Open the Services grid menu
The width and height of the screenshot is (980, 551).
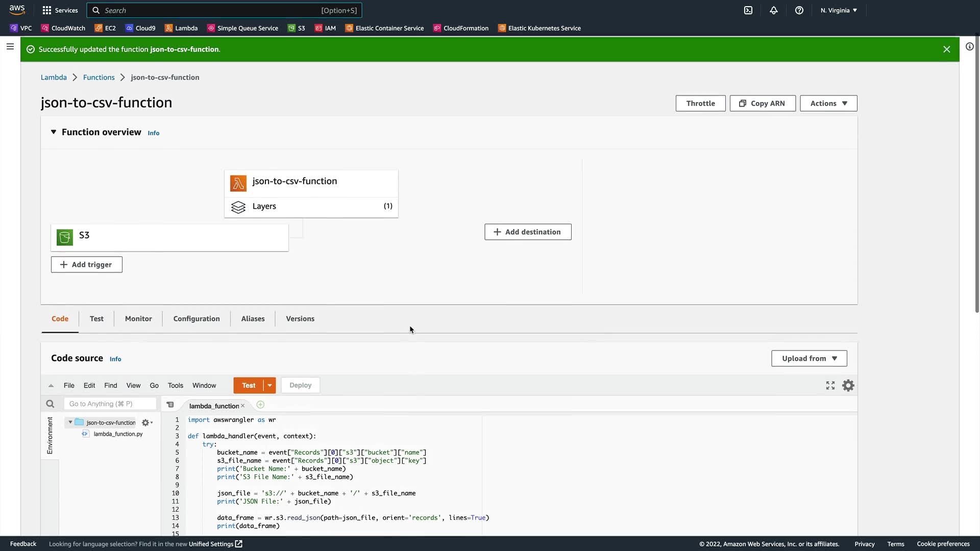[60, 10]
